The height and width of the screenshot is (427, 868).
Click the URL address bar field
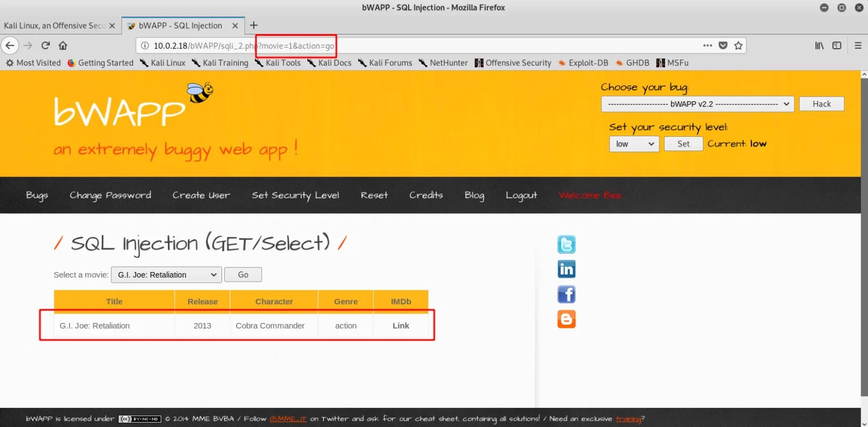click(441, 45)
